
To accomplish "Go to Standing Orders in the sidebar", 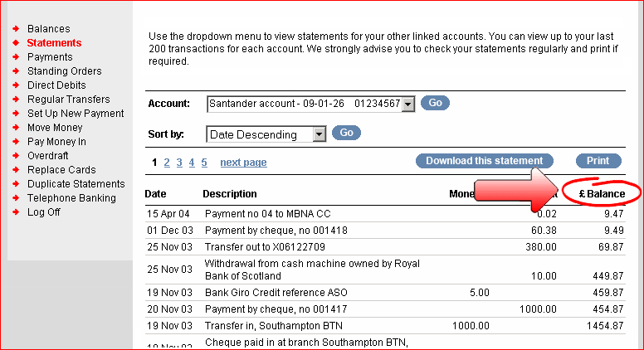I will pos(65,71).
